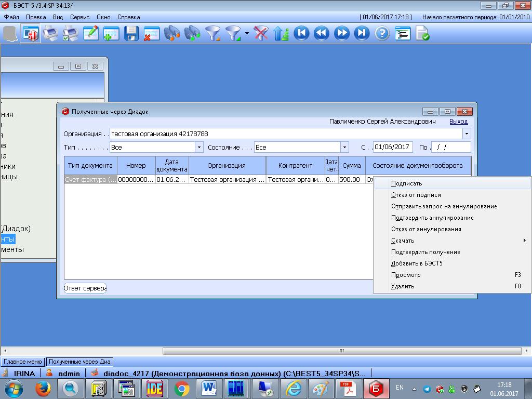Go to previous record with double-left arrow
532x399 pixels.
coord(322,34)
